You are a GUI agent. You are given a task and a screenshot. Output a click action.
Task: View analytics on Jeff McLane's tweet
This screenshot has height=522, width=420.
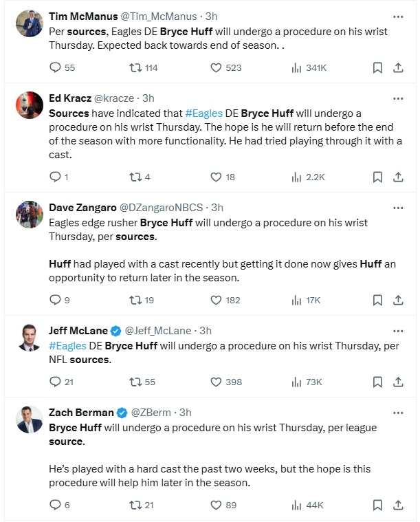coord(297,382)
